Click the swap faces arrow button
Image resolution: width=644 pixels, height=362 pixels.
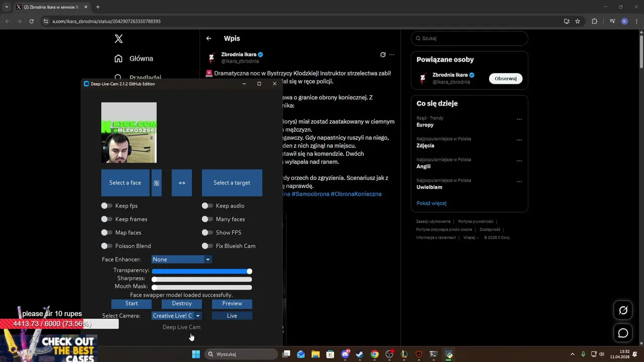pos(182,183)
